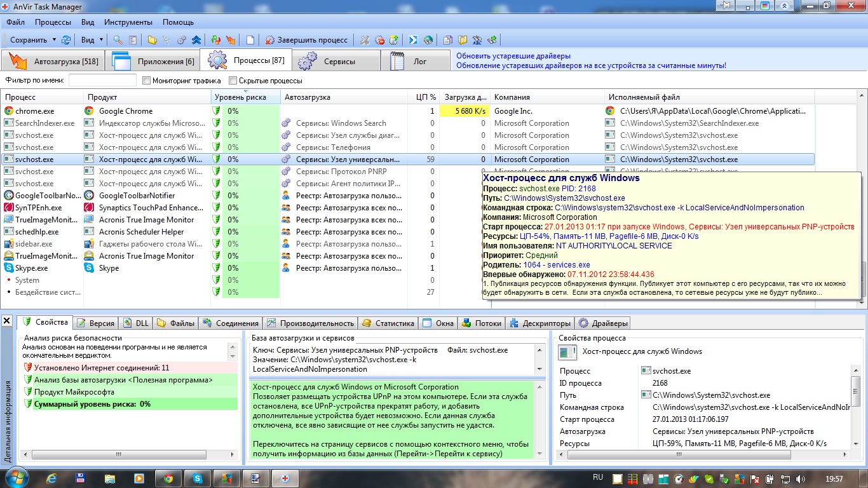The height and width of the screenshot is (488, 868).
Task: Click the Сохранить toolbar button
Action: 29,40
